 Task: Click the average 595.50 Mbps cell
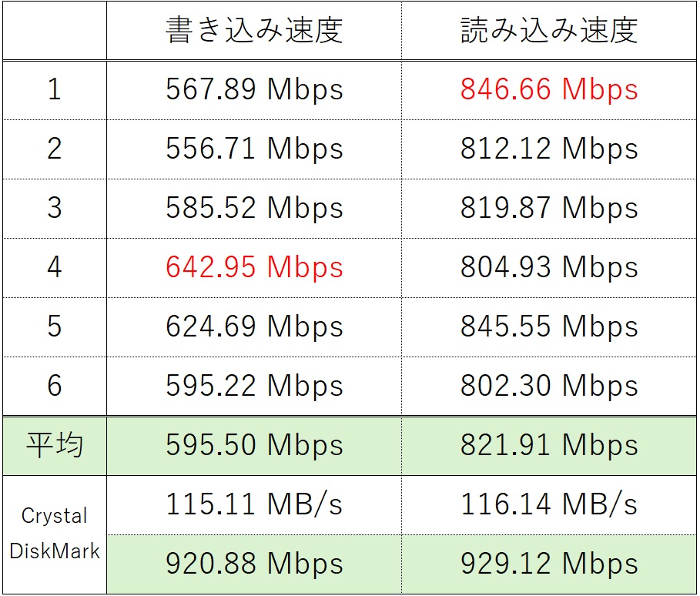pyautogui.click(x=254, y=445)
